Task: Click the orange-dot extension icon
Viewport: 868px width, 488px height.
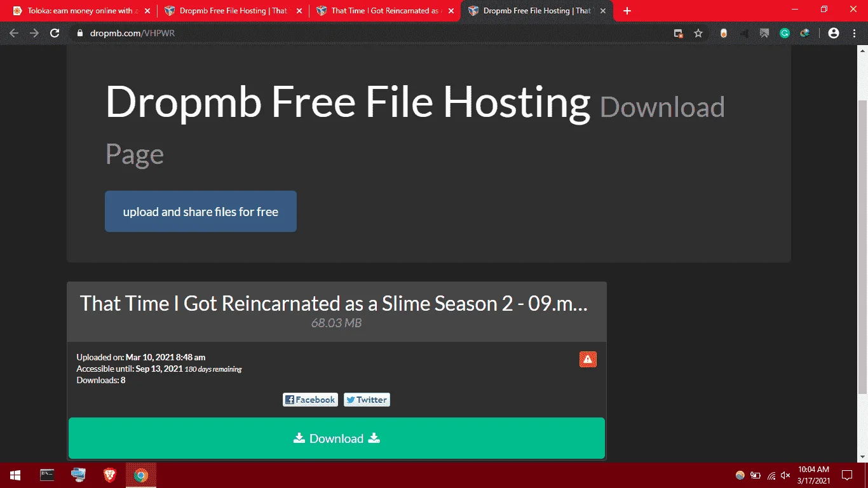Action: click(x=724, y=33)
